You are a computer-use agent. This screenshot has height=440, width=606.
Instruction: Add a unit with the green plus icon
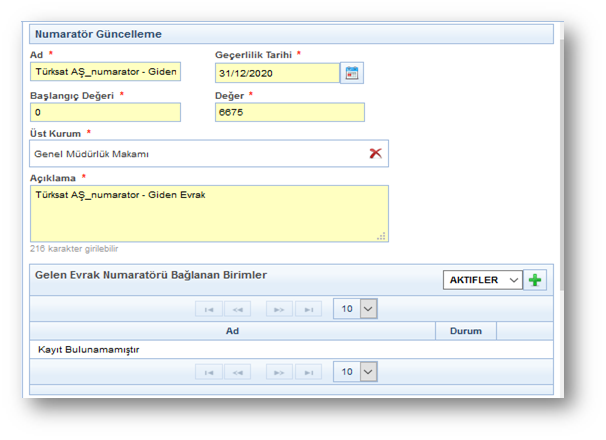click(x=537, y=280)
